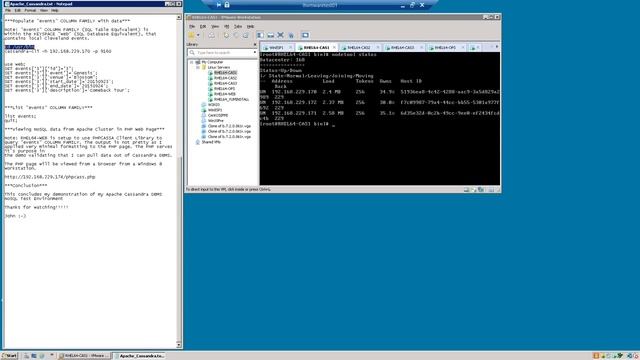The height and width of the screenshot is (360, 640).
Task: Click the send Ctrl+Alt+Del toolbar icon
Action: (211, 36)
